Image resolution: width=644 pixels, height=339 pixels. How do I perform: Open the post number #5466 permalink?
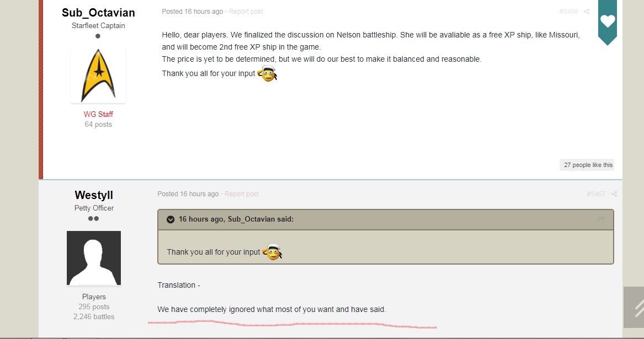pos(568,12)
